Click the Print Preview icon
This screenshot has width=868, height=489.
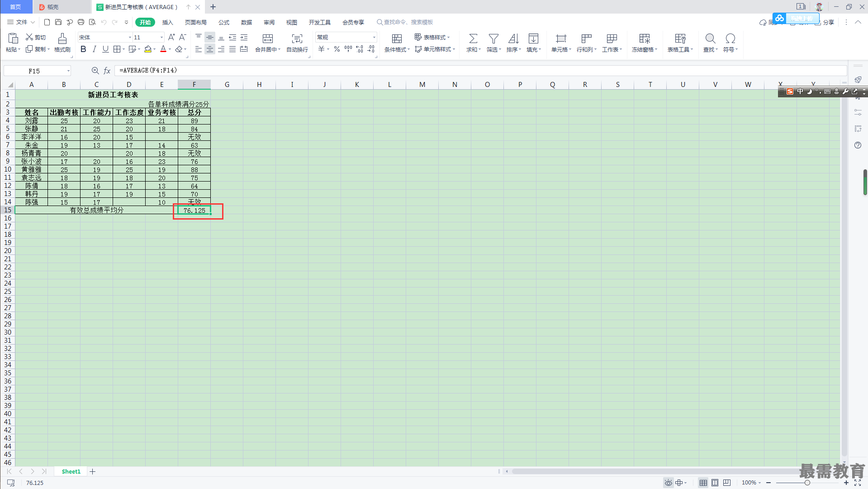pos(92,22)
